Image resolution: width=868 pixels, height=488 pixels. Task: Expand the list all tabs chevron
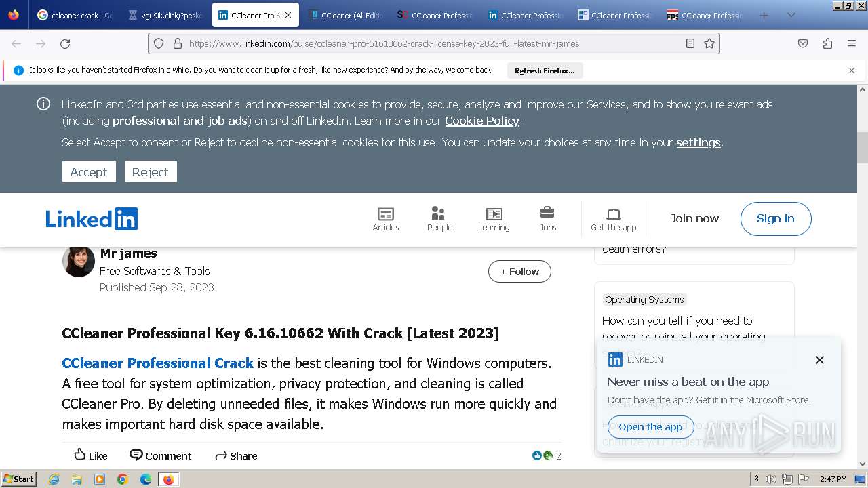[x=791, y=15]
